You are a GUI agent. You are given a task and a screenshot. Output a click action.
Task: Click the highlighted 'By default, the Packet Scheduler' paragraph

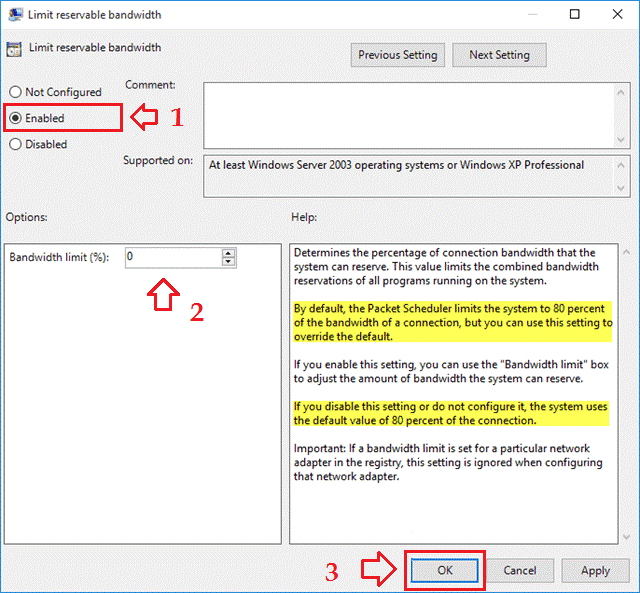click(453, 322)
